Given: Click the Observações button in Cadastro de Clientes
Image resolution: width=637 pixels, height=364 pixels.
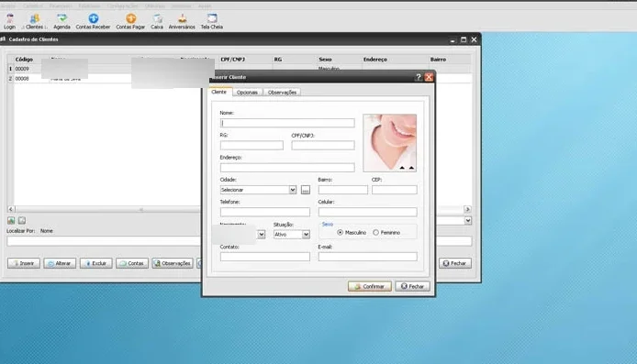Looking at the screenshot, I should tap(173, 263).
